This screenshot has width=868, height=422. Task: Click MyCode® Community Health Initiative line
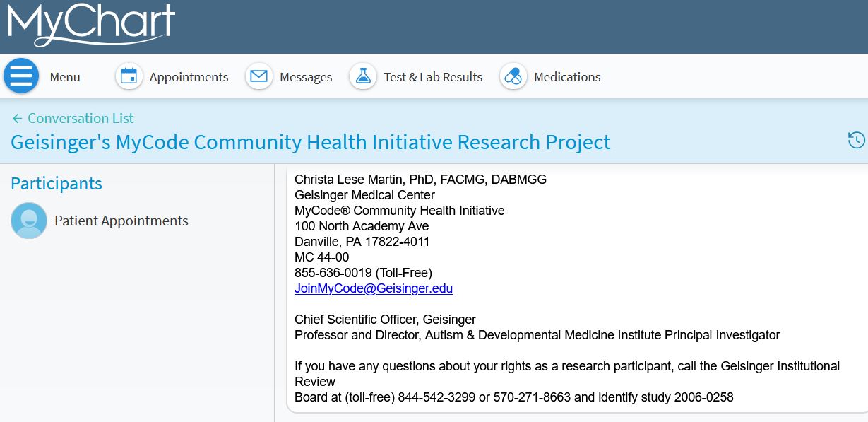click(x=400, y=211)
